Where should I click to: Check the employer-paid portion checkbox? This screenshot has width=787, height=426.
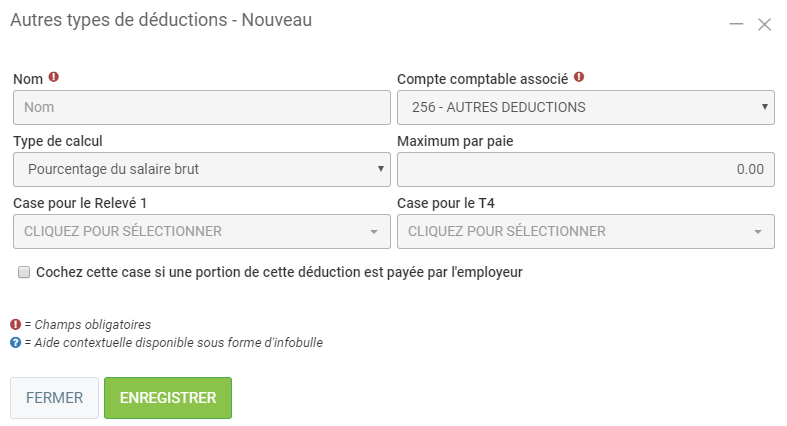click(24, 272)
